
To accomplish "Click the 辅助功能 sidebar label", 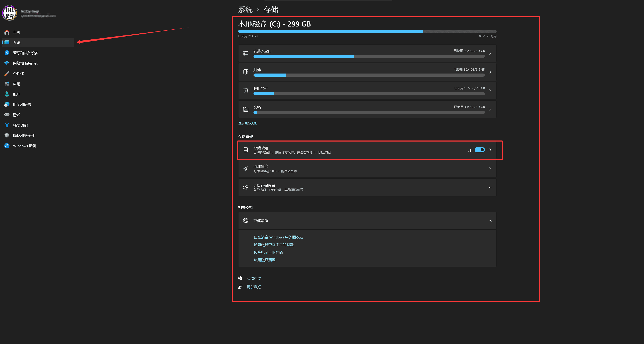I will coord(20,125).
